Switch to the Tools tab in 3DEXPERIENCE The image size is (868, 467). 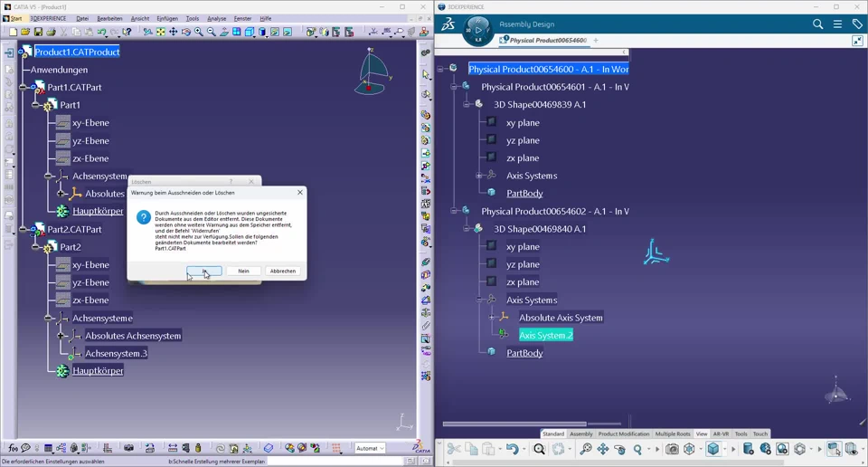[x=741, y=434]
